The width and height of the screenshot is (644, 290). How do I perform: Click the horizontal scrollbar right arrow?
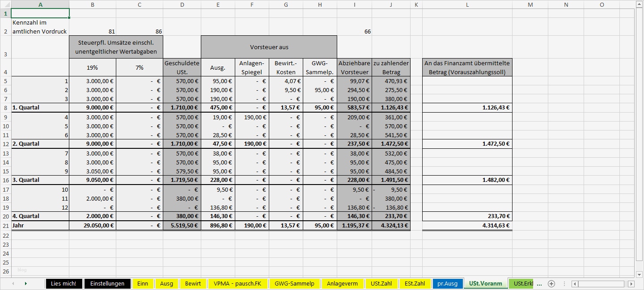(x=631, y=283)
